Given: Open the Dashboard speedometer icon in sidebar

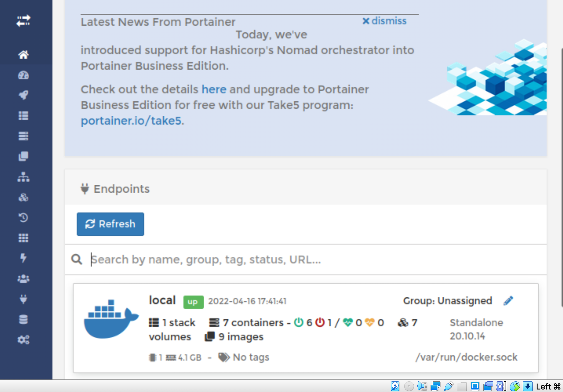Looking at the screenshot, I should pyautogui.click(x=24, y=75).
